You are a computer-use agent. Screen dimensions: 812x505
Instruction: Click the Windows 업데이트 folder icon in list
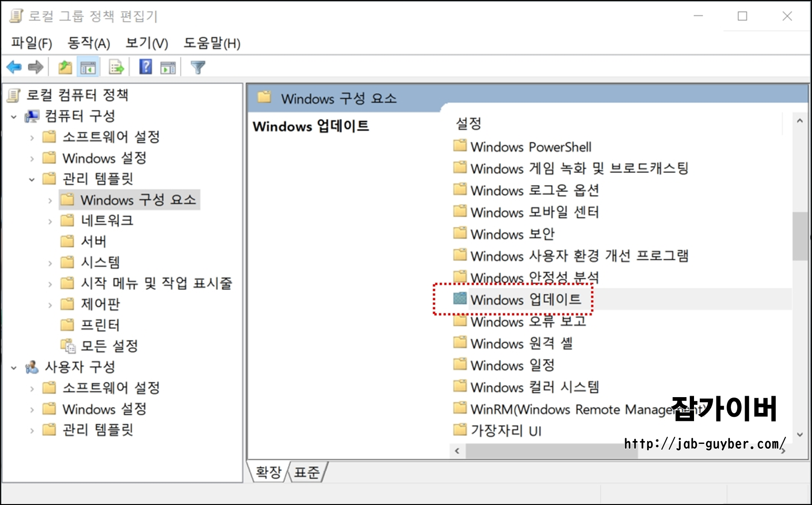(x=460, y=299)
